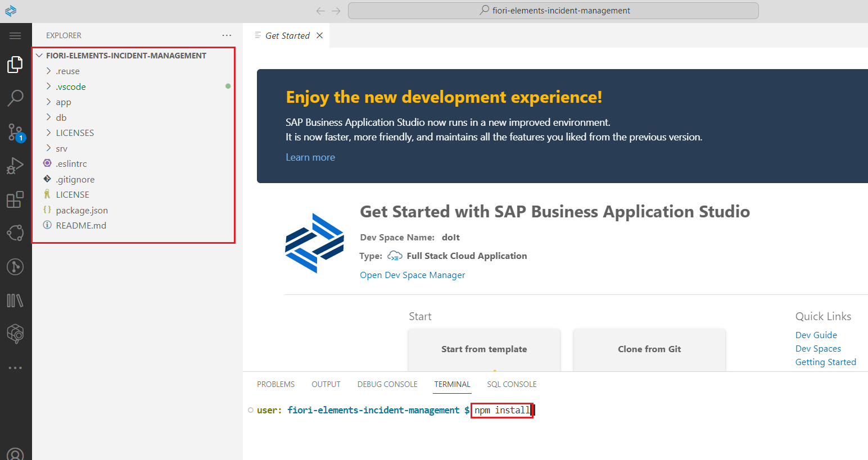This screenshot has height=460, width=868.
Task: Open the branch circle icon in the activity bar
Action: [x=15, y=266]
